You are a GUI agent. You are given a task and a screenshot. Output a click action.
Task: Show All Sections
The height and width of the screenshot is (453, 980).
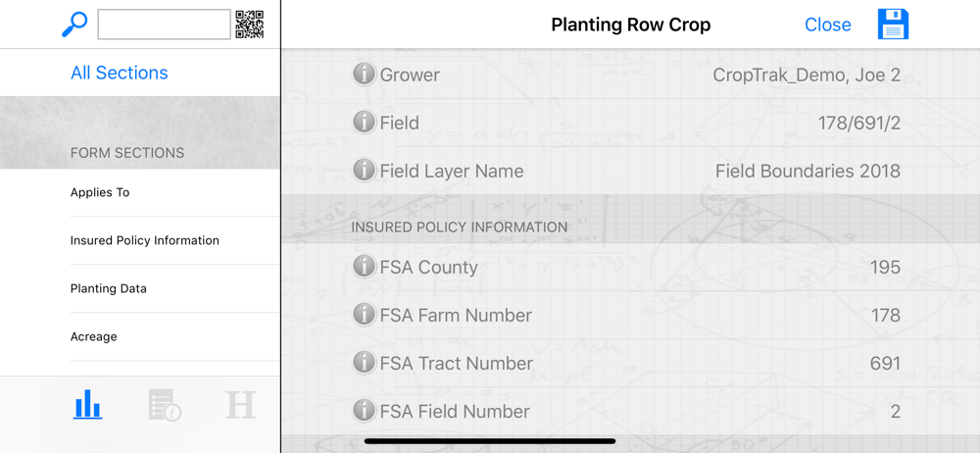pyautogui.click(x=119, y=73)
